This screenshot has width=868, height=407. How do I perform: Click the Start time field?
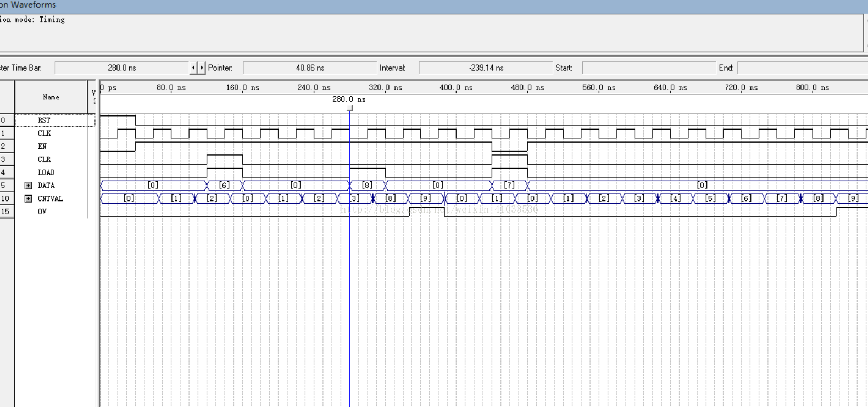(x=649, y=68)
